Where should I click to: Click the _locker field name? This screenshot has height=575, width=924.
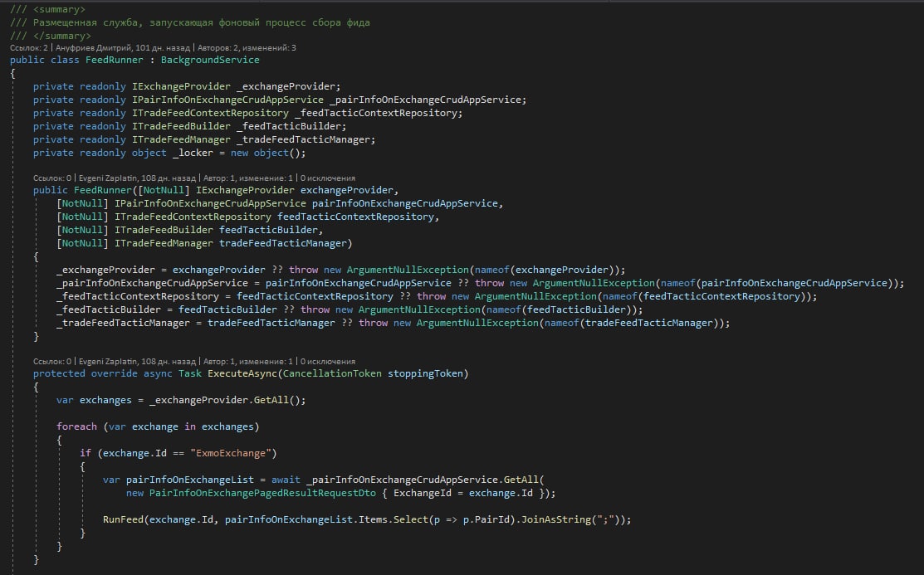pyautogui.click(x=193, y=153)
